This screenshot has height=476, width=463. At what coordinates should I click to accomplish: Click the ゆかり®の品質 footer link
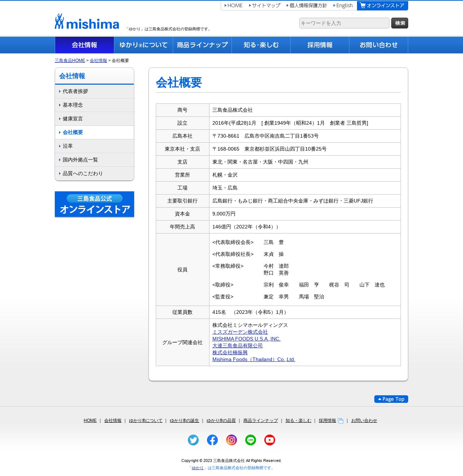click(x=221, y=421)
